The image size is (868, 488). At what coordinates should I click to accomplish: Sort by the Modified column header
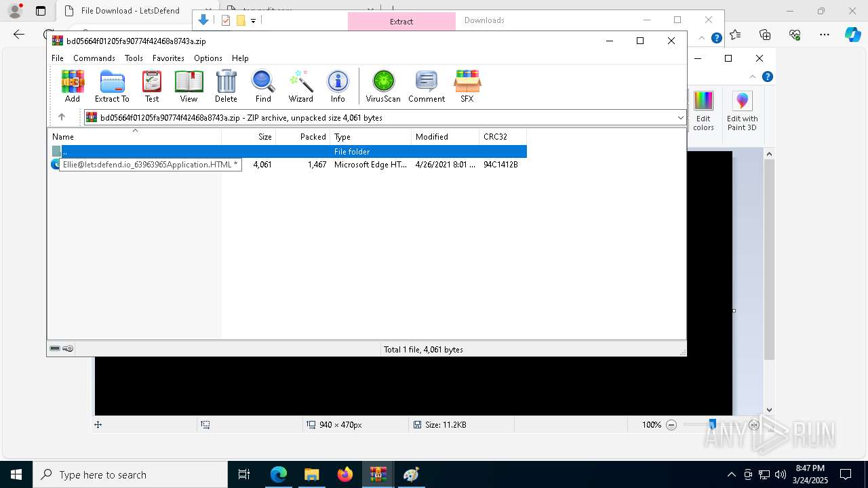[445, 136]
